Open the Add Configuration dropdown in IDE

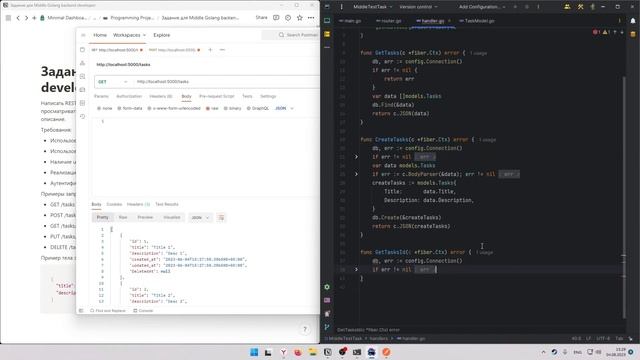click(x=482, y=7)
